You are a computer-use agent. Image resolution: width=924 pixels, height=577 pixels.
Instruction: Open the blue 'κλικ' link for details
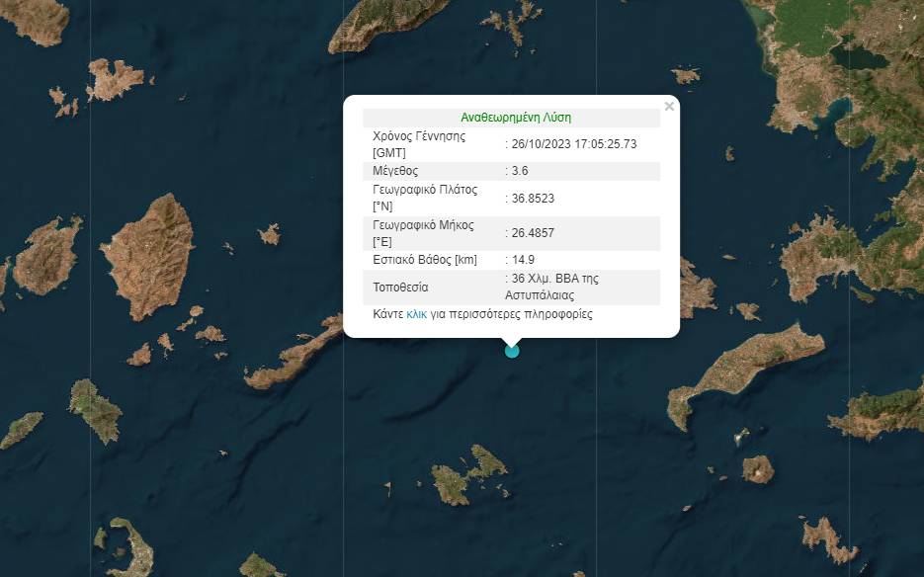[x=416, y=314]
